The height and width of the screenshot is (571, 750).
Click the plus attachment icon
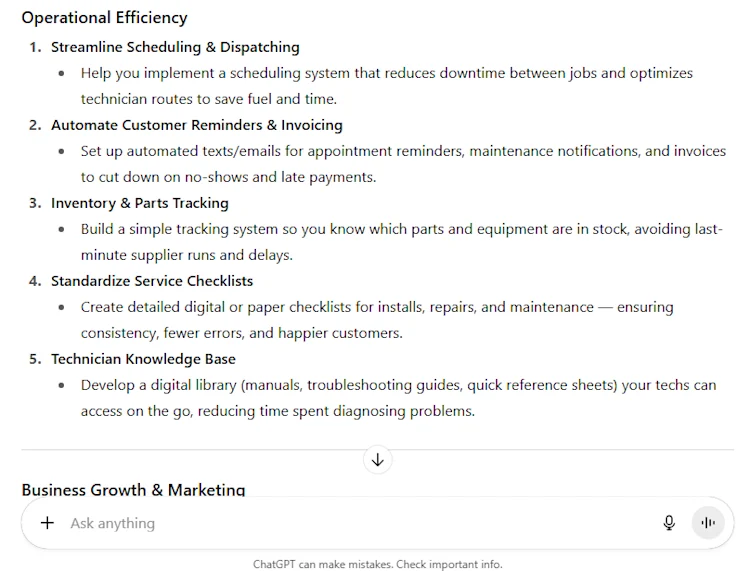click(47, 523)
